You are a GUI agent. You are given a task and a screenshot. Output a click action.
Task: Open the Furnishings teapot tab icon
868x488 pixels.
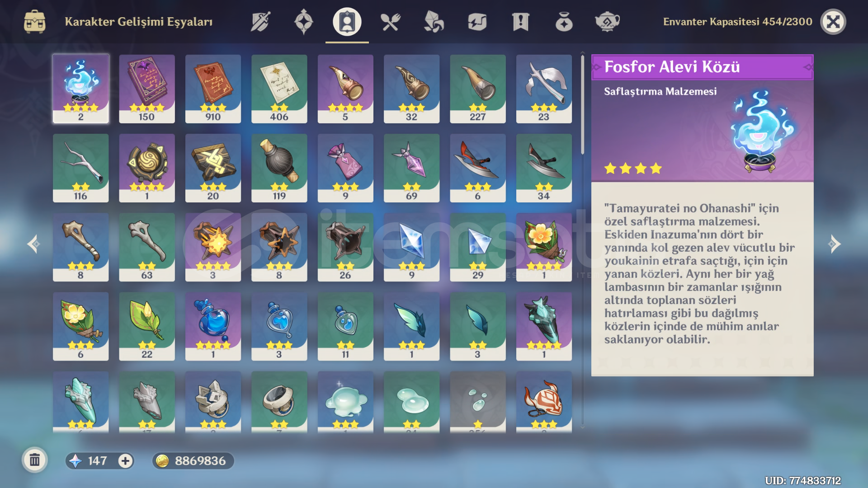coord(607,21)
